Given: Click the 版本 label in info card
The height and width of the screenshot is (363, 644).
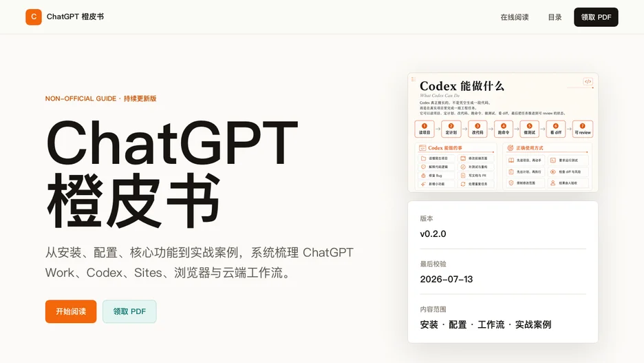Looking at the screenshot, I should tap(427, 218).
